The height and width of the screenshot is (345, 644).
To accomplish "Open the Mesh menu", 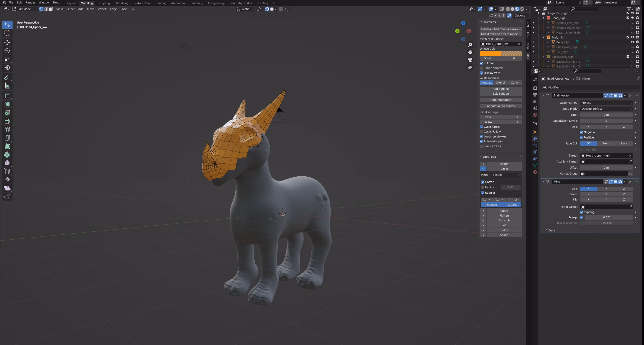I will pos(90,9).
